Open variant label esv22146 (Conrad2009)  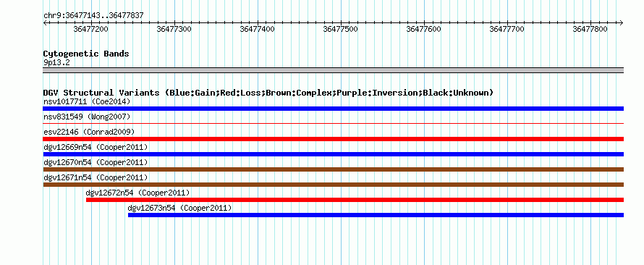point(89,132)
